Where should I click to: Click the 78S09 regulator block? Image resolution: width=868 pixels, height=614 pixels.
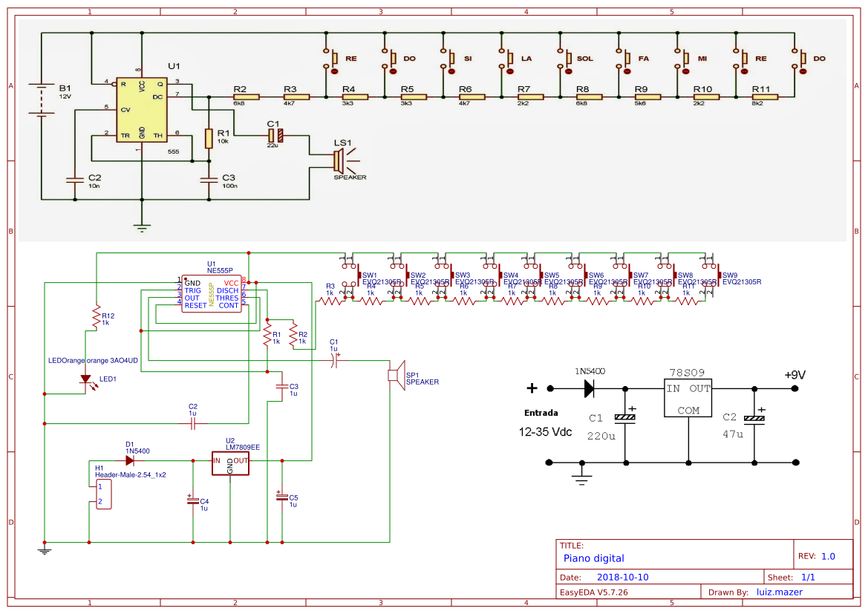pyautogui.click(x=688, y=399)
